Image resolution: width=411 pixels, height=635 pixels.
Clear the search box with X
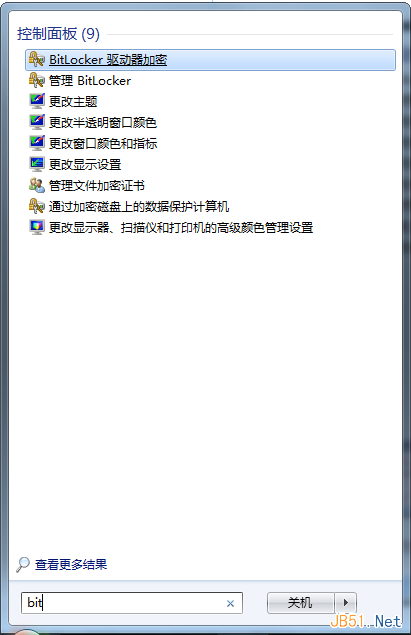[230, 603]
